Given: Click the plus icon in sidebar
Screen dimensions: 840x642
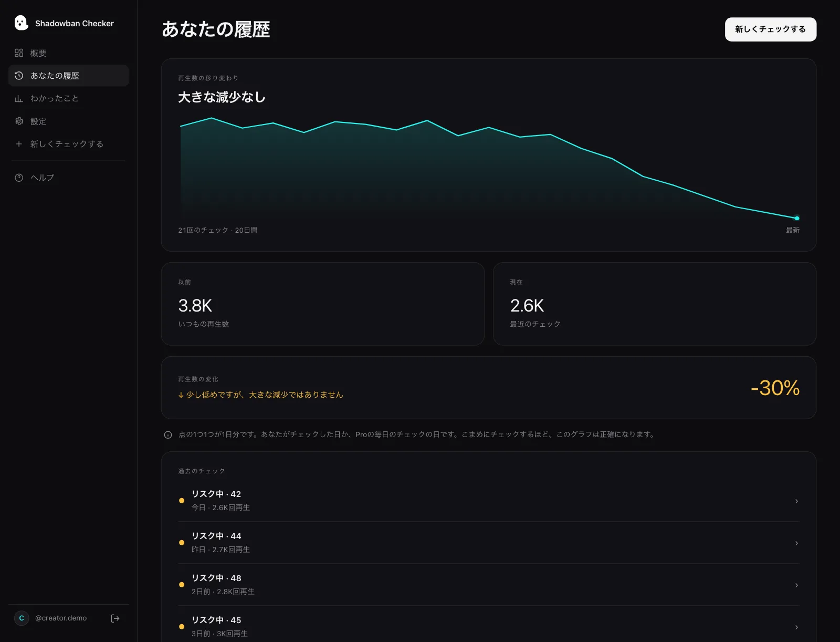Looking at the screenshot, I should [19, 144].
